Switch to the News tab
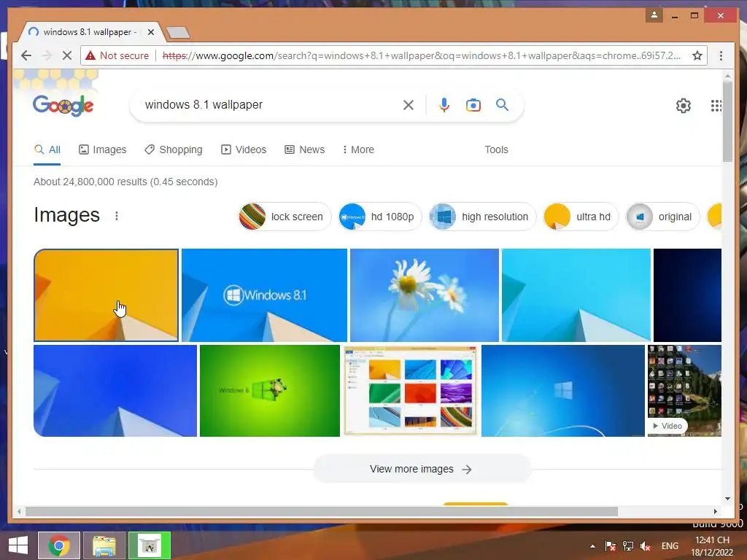This screenshot has width=747, height=560. pos(304,149)
